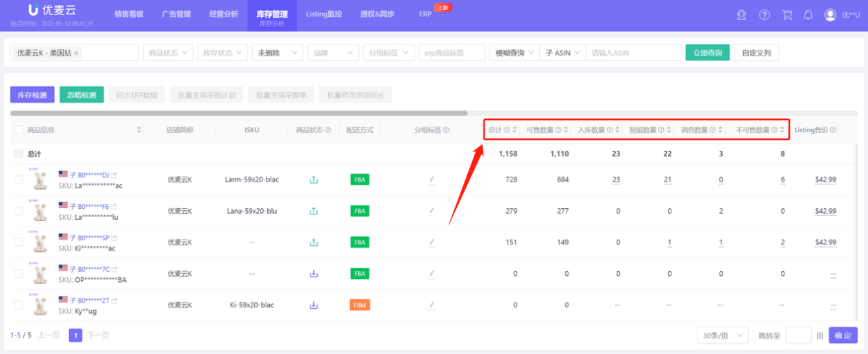
Task: Click help icon next to 可售数量 header
Action: tap(558, 129)
